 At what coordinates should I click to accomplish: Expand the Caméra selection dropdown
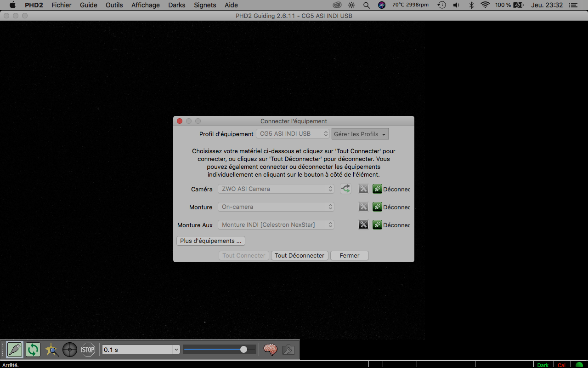[276, 189]
